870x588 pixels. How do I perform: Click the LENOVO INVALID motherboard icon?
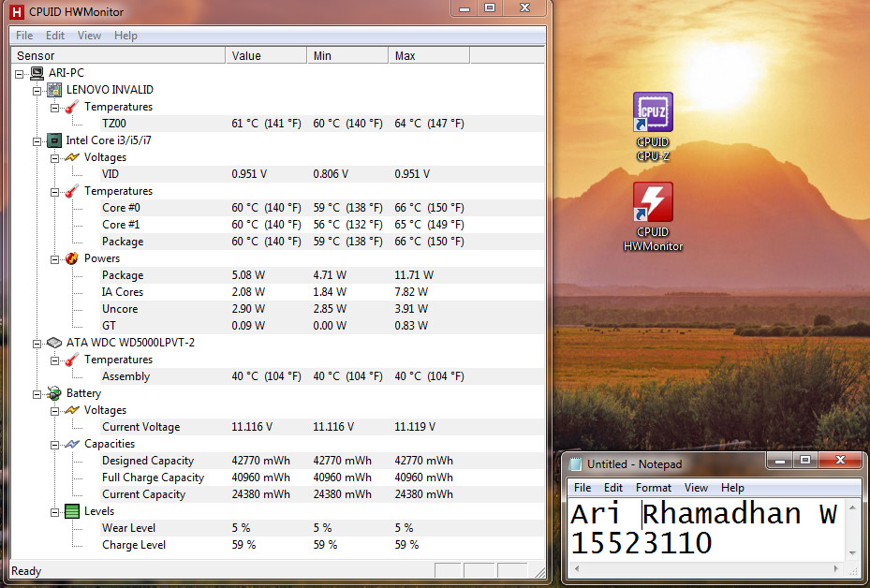54,89
